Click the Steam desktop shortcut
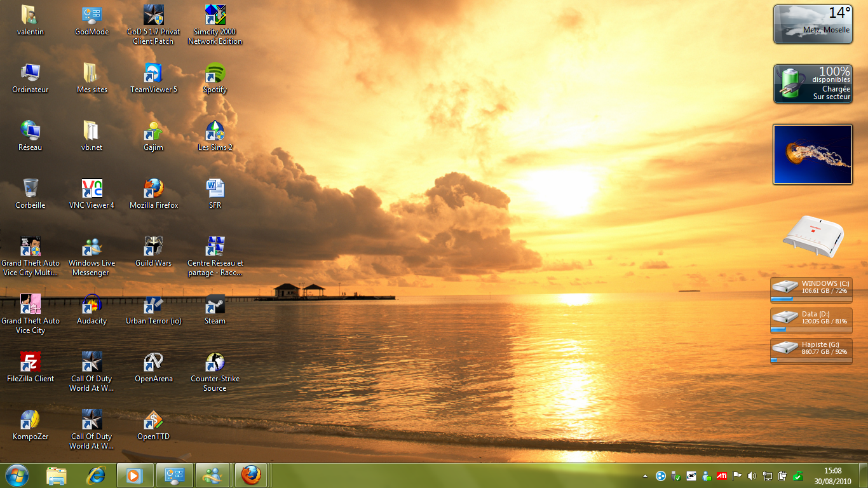Screen dimensions: 868x488 pos(215,305)
